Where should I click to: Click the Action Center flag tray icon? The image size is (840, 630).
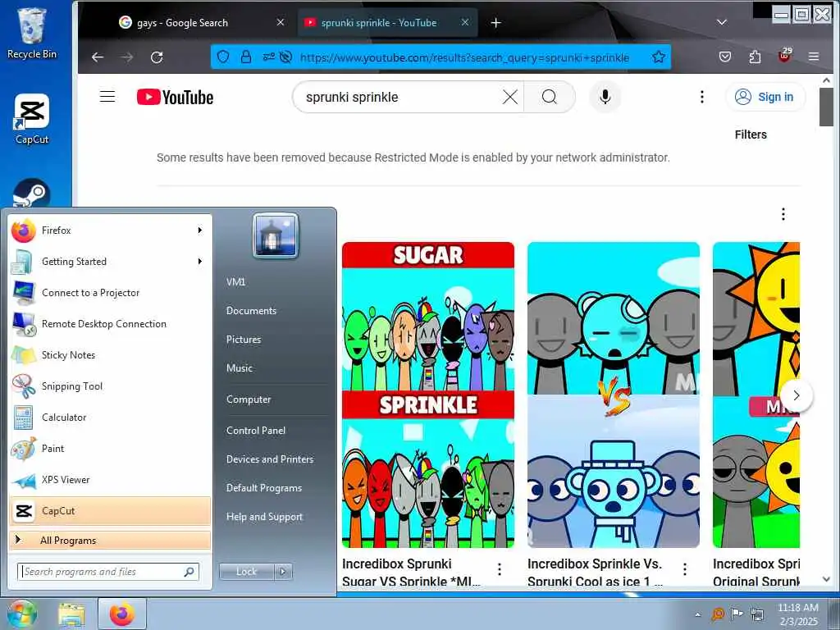[737, 614]
